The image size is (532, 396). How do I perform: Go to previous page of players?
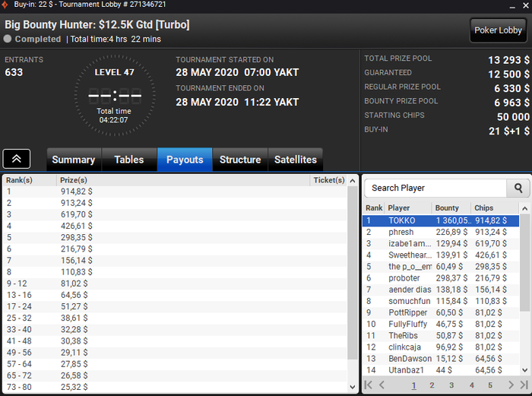(382, 385)
